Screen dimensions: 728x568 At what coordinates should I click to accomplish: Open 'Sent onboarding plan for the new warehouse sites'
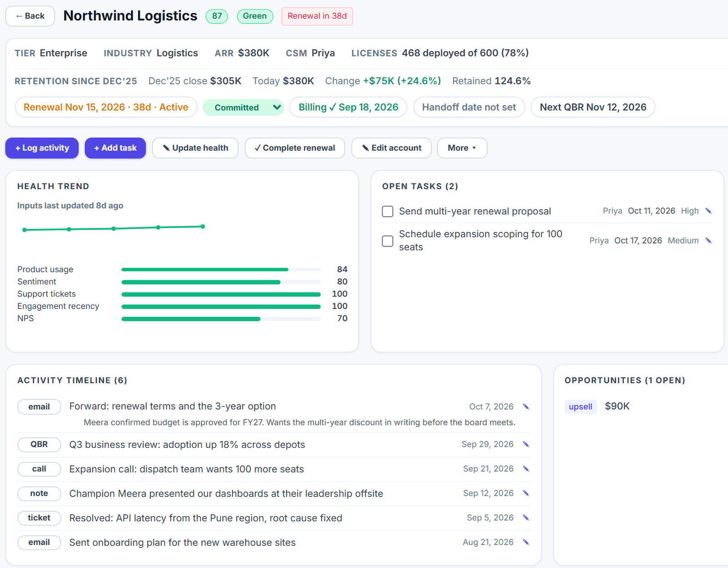pyautogui.click(x=182, y=542)
